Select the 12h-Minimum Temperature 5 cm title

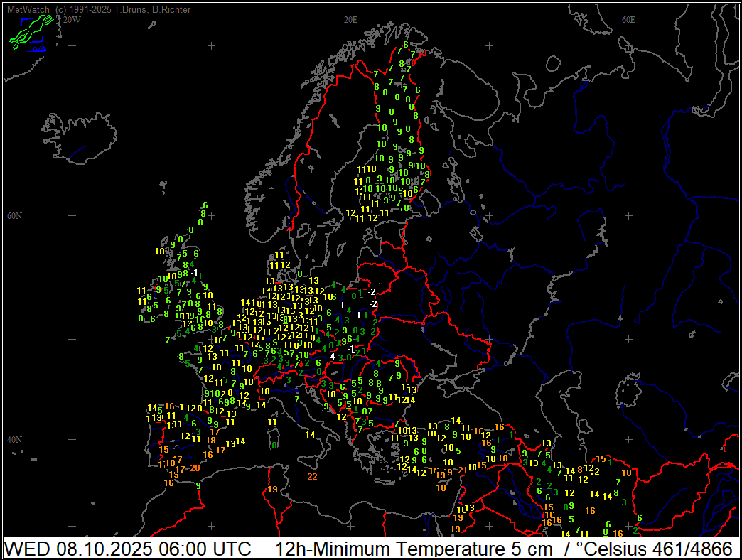[414, 549]
